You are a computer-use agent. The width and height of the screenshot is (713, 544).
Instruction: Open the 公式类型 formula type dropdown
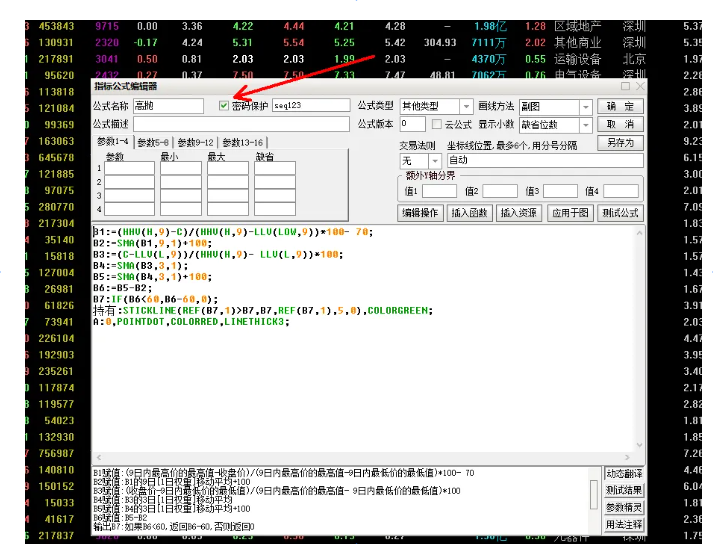tap(466, 106)
